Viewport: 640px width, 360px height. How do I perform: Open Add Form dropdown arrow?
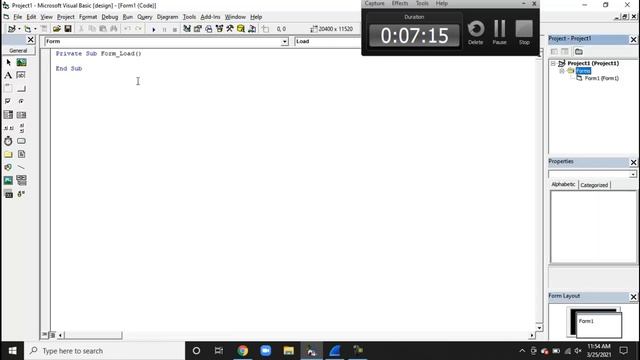point(35,29)
